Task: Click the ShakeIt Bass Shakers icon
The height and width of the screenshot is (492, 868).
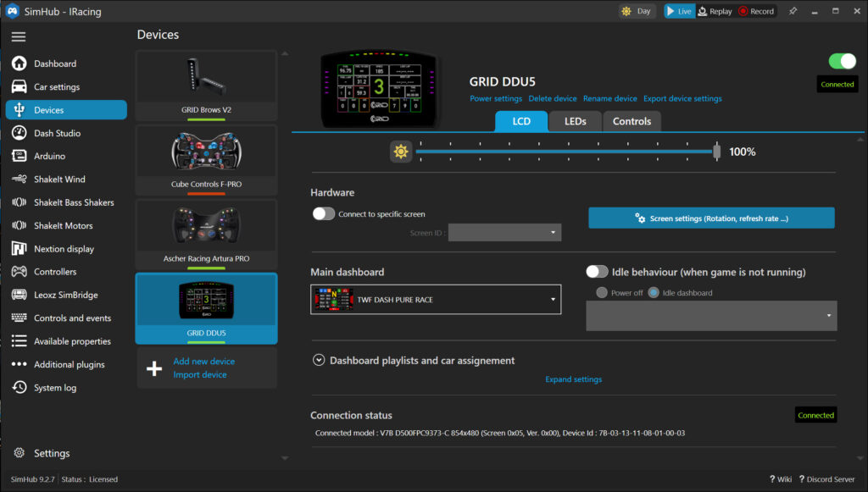Action: point(19,202)
